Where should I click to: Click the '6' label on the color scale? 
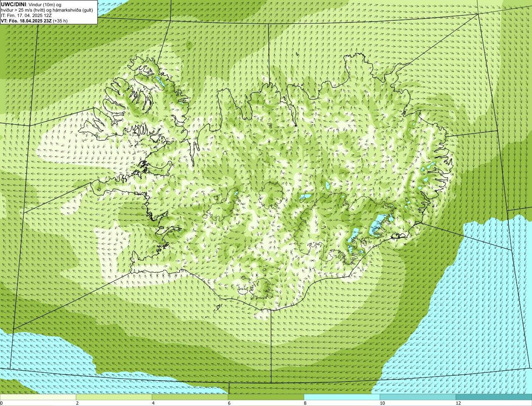point(229,403)
